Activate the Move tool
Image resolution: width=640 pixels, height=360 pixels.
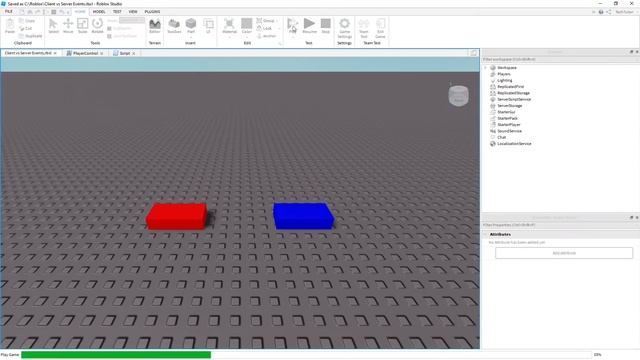(x=68, y=26)
